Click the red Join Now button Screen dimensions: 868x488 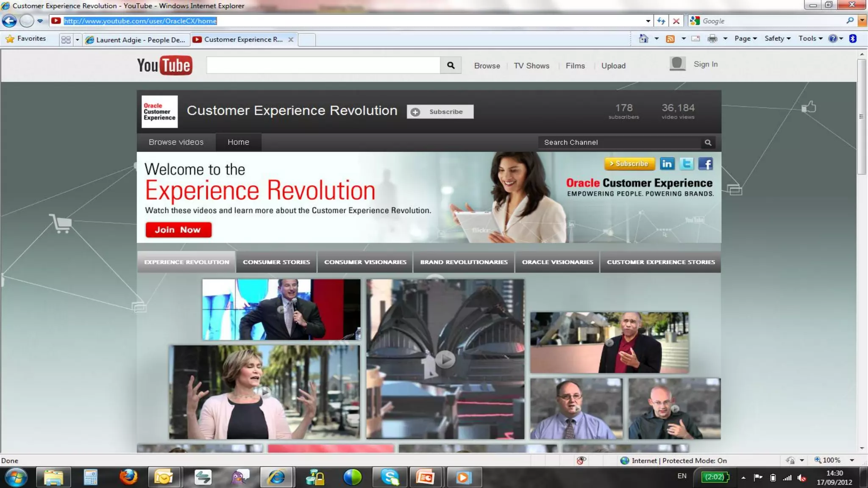[x=178, y=230]
